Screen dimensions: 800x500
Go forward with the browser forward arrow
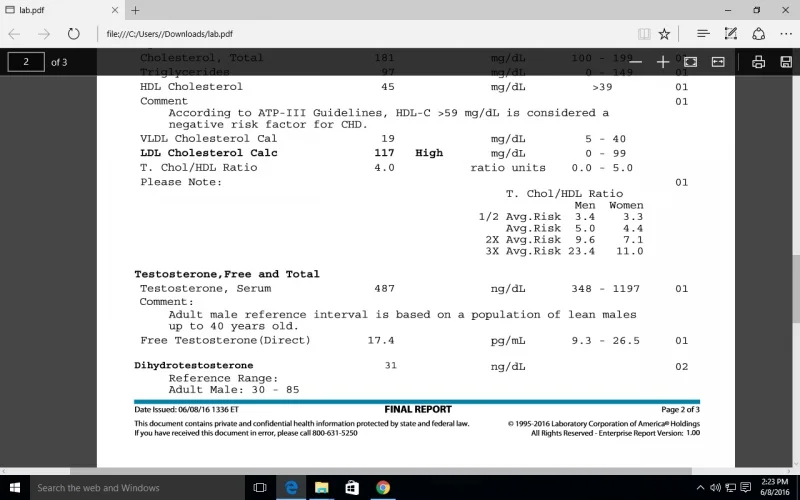click(x=44, y=34)
